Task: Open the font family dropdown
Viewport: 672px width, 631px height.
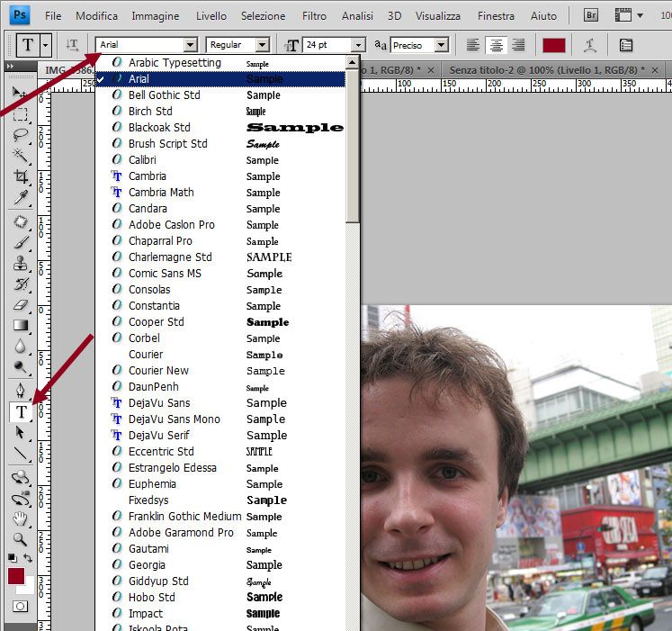Action: [x=191, y=45]
